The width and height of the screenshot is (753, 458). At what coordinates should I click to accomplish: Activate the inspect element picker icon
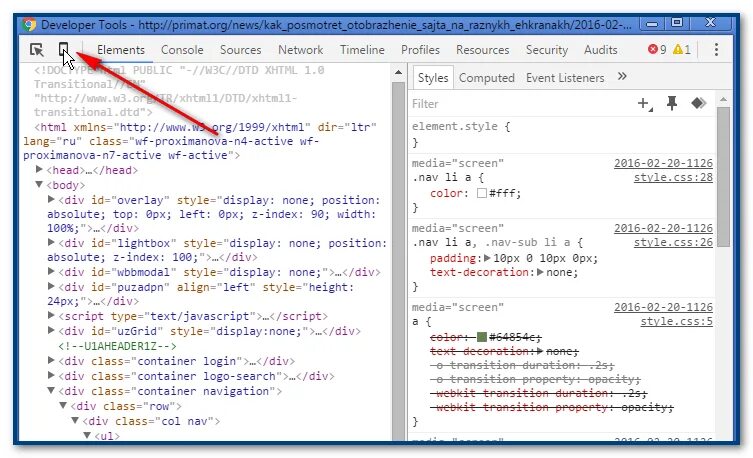pyautogui.click(x=36, y=49)
